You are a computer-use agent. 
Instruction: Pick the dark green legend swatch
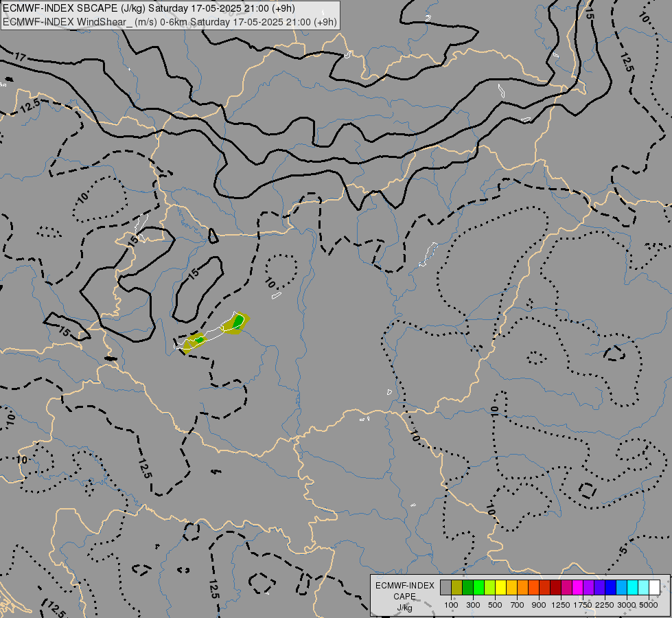coord(468,587)
